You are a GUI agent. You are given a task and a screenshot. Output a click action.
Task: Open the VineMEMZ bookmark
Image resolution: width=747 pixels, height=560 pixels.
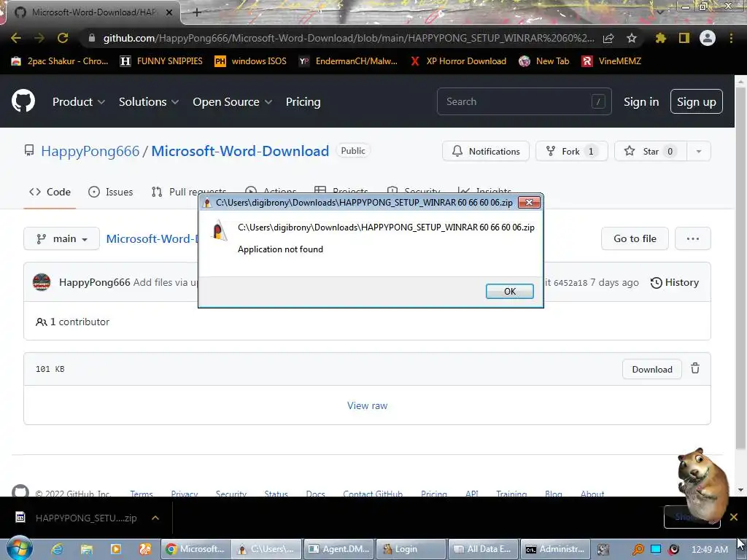(611, 61)
